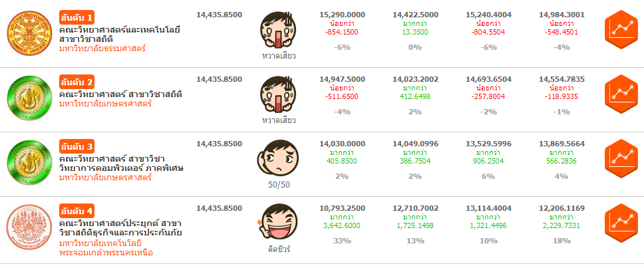Image resolution: width=644 pixels, height=268 pixels.
Task: Click the scared face icon in rank 2
Action: point(278,94)
